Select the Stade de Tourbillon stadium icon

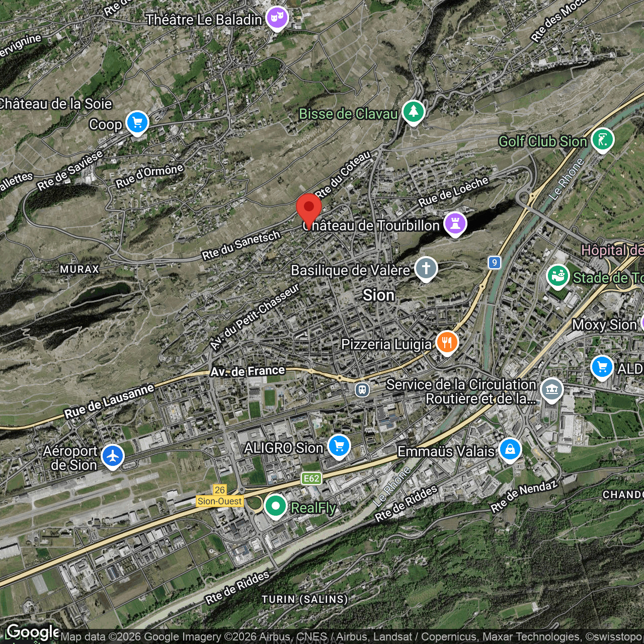(557, 277)
